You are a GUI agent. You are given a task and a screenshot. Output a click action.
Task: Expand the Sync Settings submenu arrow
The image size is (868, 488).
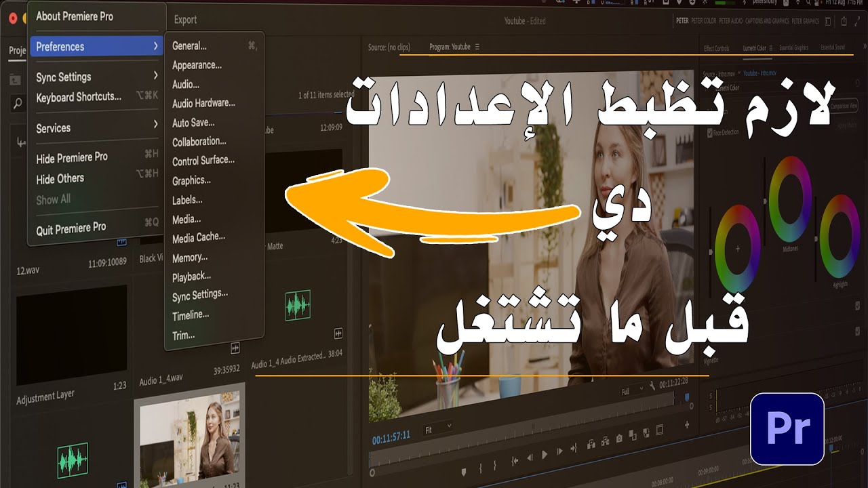pyautogui.click(x=155, y=75)
